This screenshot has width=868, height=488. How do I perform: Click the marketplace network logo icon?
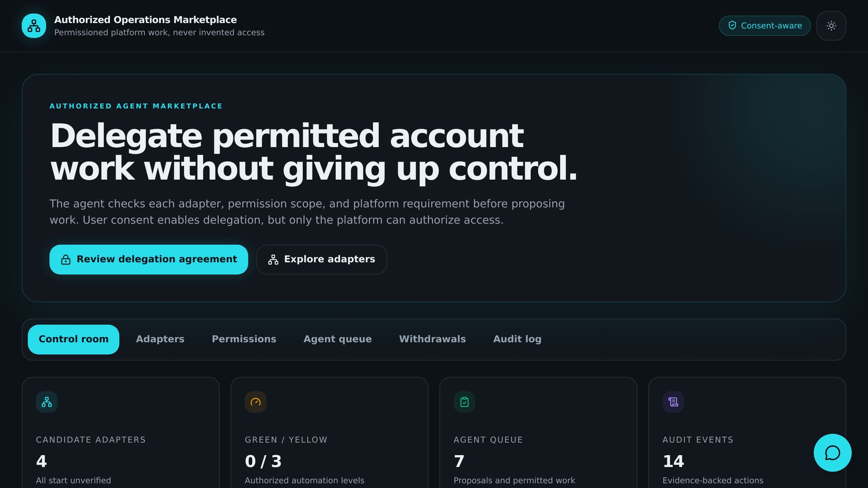click(34, 26)
